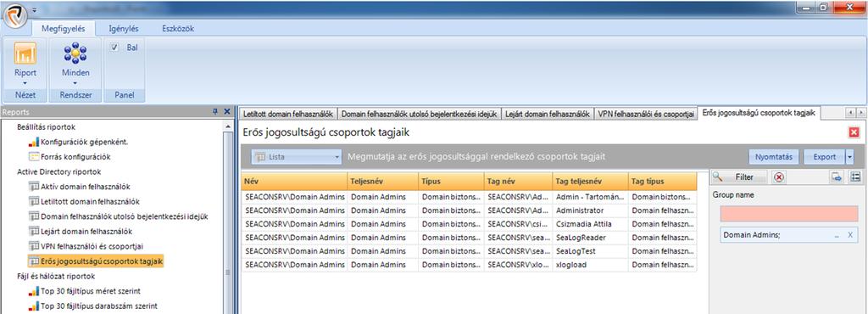Click Active Directory riportok group heading

[58, 171]
